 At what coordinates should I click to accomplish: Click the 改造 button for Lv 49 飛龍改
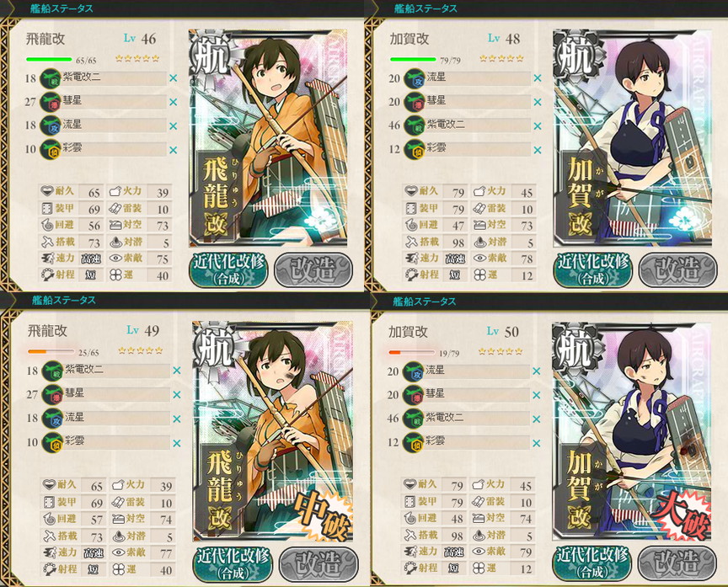[x=318, y=563]
